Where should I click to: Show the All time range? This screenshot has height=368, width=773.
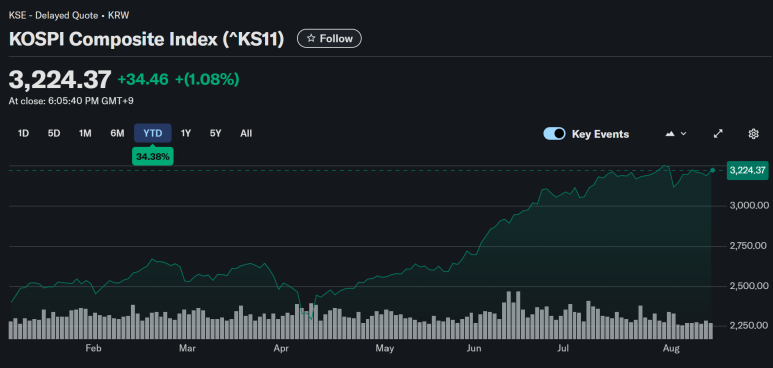click(x=246, y=133)
